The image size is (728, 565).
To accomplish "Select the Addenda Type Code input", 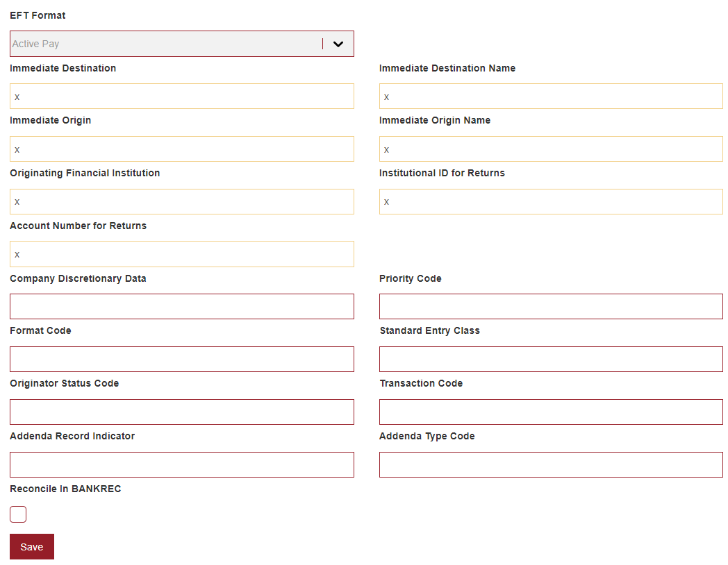I will 551,465.
